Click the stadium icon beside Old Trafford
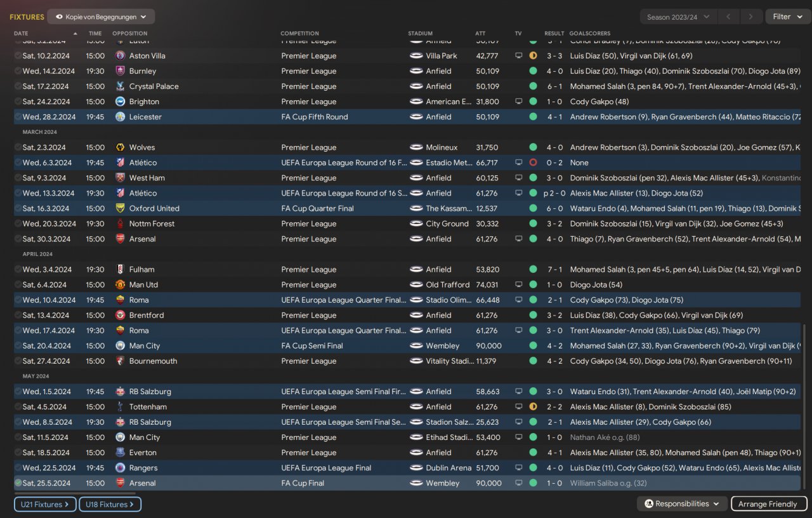The width and height of the screenshot is (812, 518). [x=416, y=284]
